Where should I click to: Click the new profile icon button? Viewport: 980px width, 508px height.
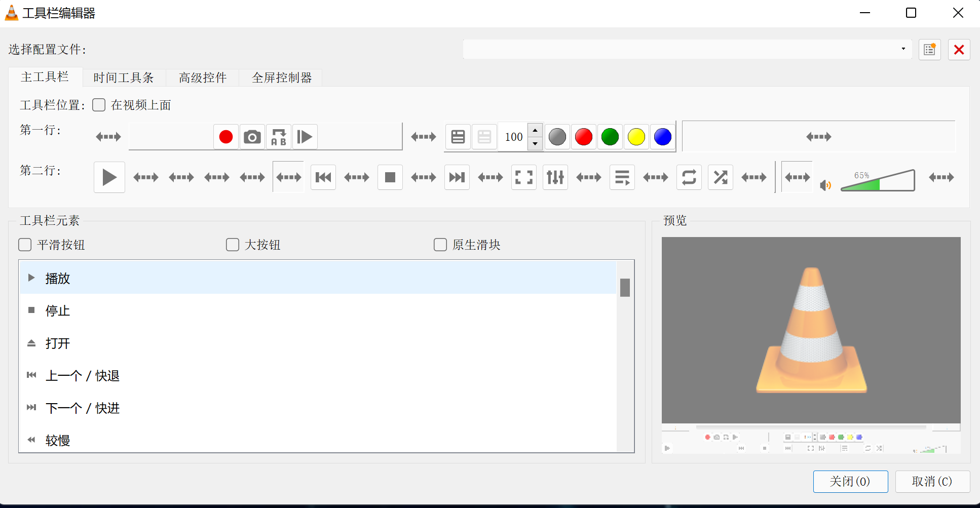(x=930, y=50)
